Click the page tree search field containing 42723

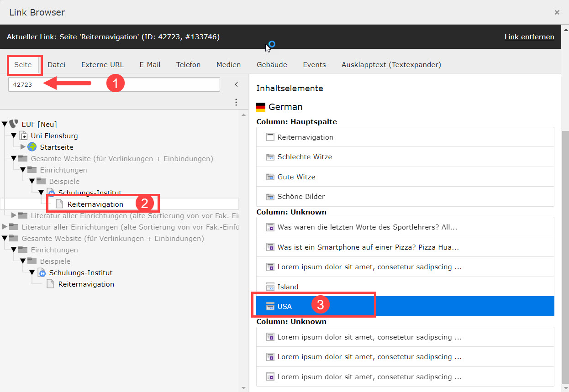(114, 84)
